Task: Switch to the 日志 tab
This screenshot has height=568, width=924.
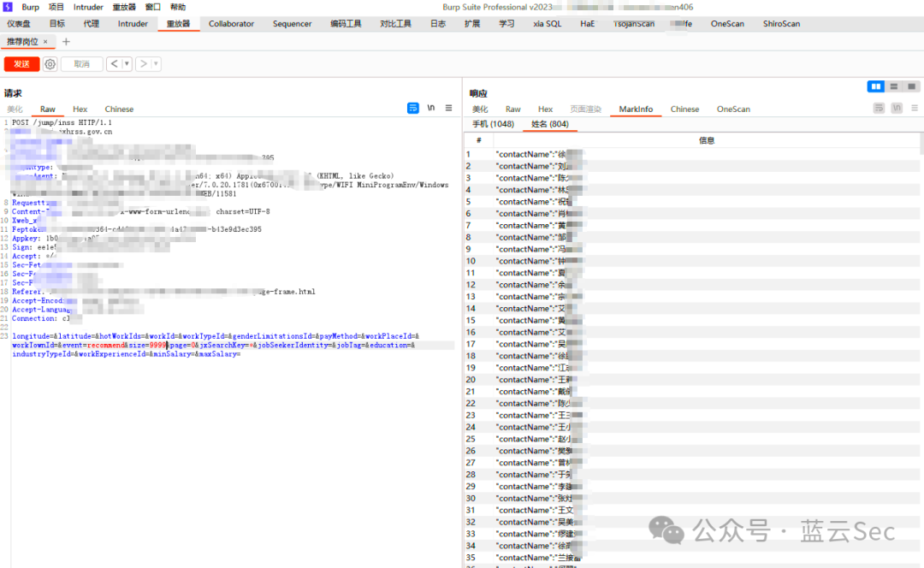Action: 438,24
